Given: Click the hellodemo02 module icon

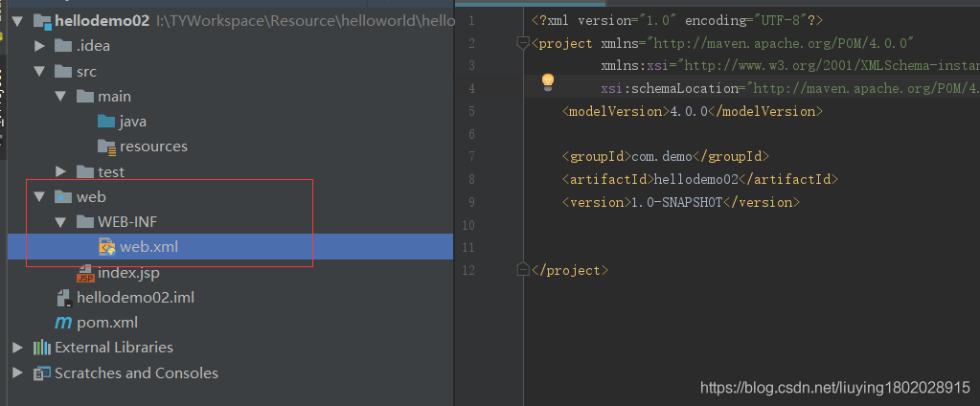Looking at the screenshot, I should click(42, 21).
